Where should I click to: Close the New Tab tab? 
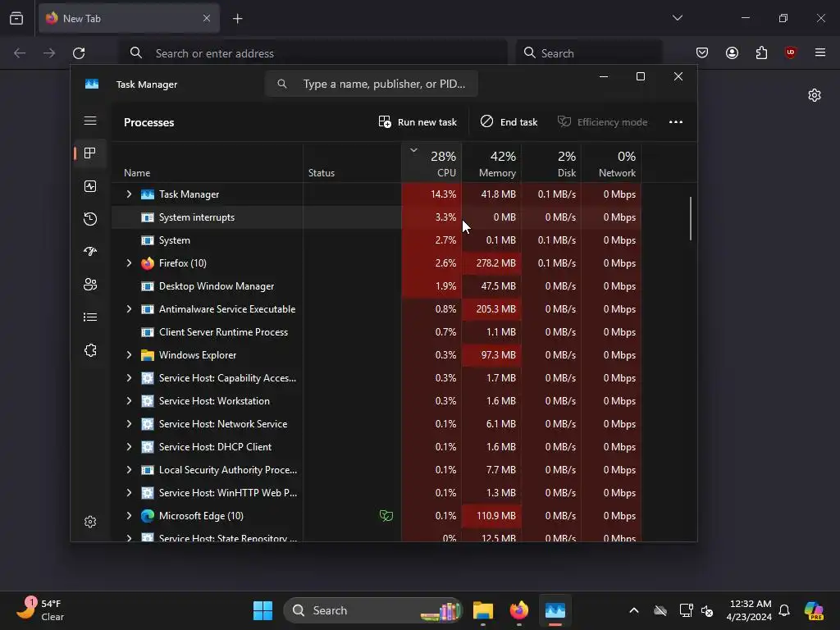pyautogui.click(x=207, y=18)
